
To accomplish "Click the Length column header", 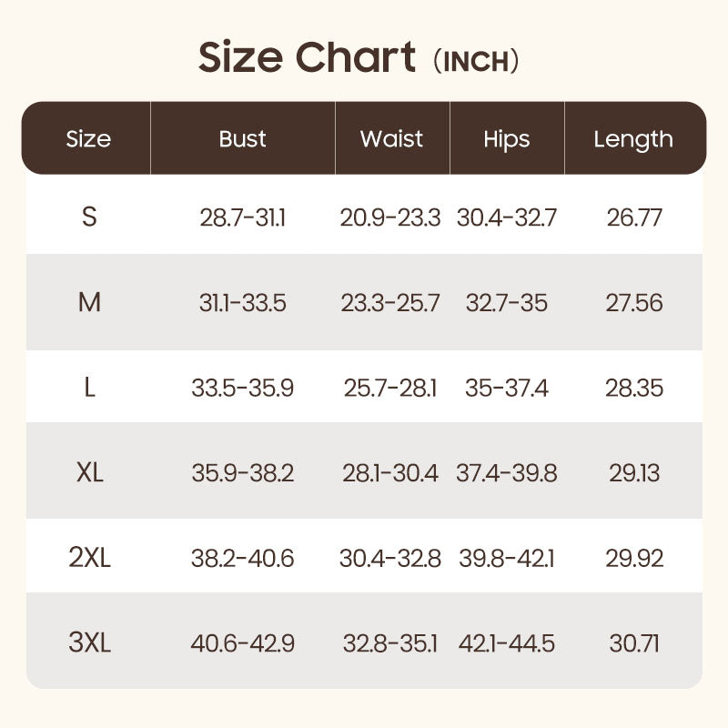I will [x=633, y=139].
